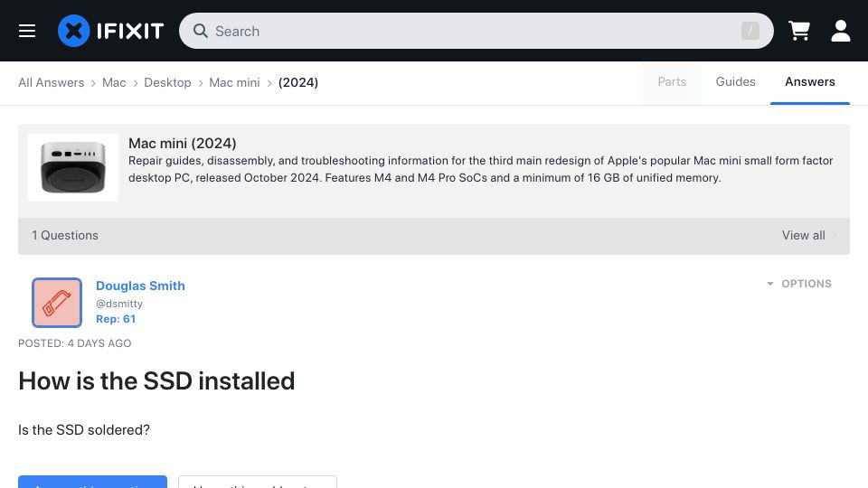Click the question title How is the SSD installed
The height and width of the screenshot is (488, 868).
[x=156, y=380]
